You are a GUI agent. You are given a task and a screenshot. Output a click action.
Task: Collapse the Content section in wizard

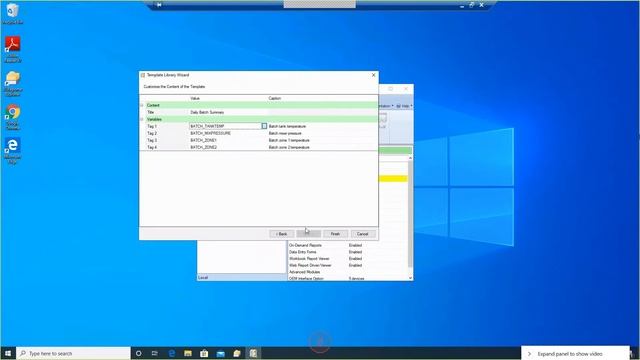click(x=142, y=105)
